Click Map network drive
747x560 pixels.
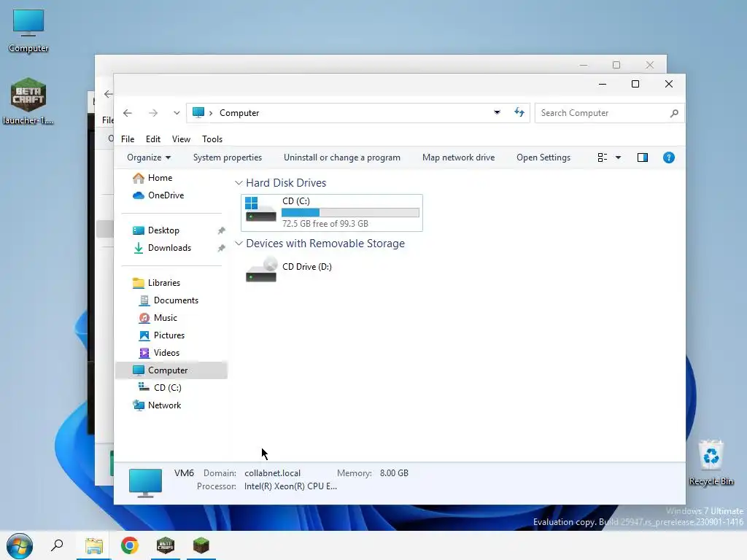coord(458,157)
